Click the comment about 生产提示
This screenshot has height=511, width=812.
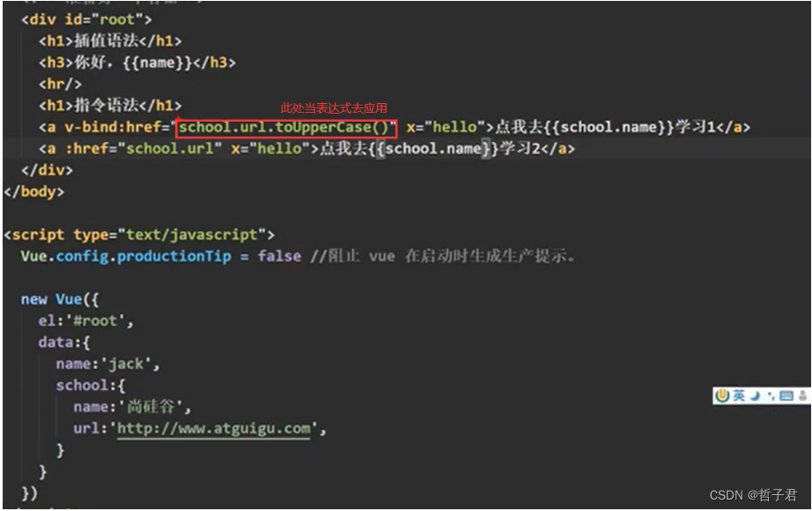[x=443, y=256]
